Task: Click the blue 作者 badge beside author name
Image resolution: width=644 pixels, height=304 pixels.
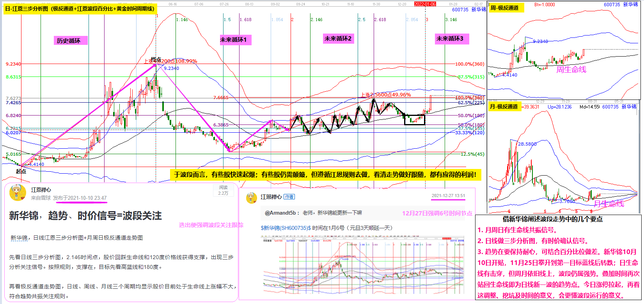Action: pos(289,197)
